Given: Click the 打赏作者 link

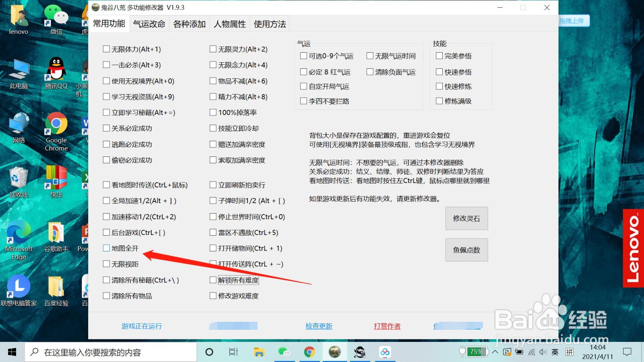Looking at the screenshot, I should tap(387, 326).
